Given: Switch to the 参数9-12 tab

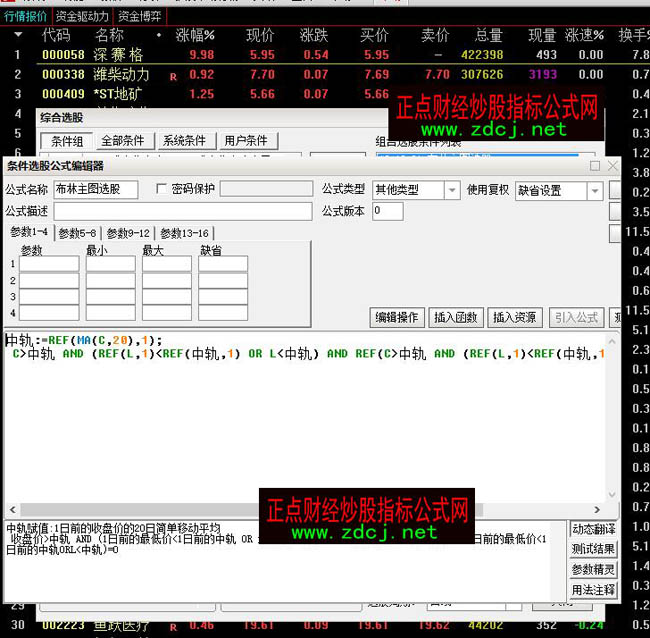Looking at the screenshot, I should pos(129,233).
